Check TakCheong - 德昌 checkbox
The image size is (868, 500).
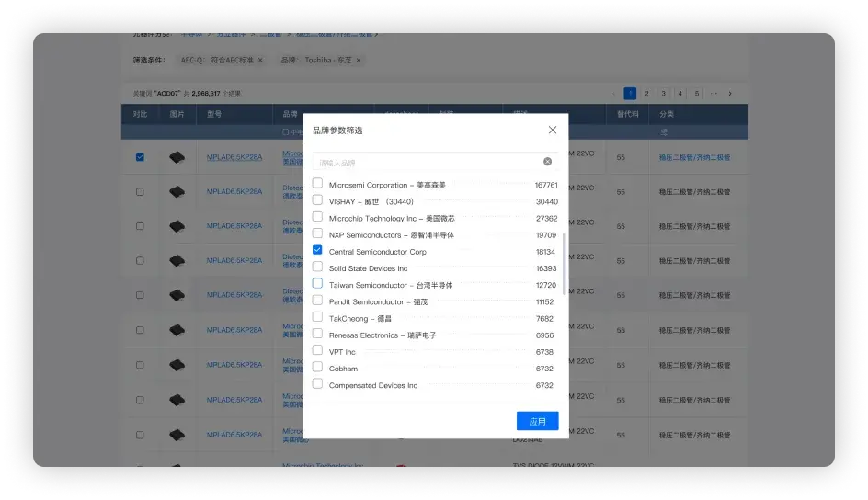pyautogui.click(x=317, y=316)
